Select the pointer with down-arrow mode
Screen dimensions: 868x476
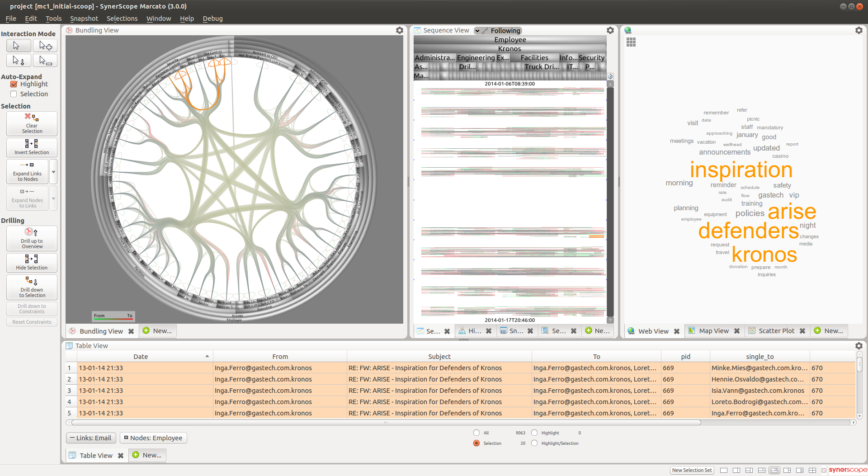coord(19,60)
